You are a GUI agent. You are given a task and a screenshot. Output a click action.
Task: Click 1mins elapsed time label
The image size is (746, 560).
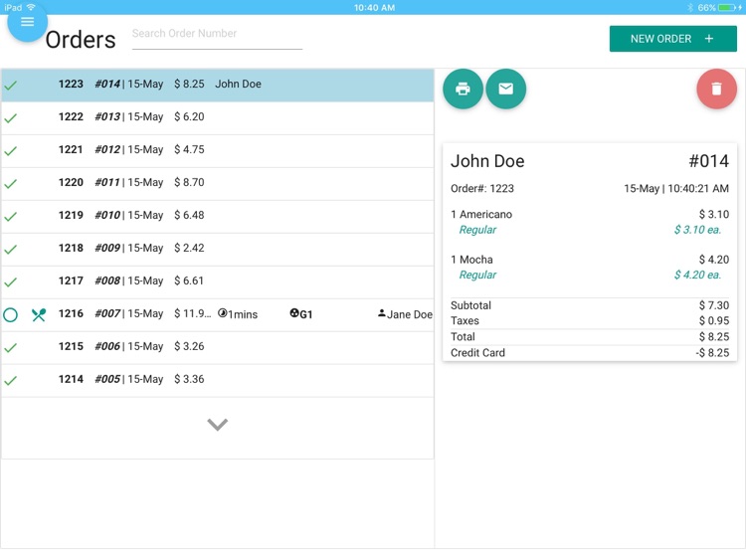243,314
